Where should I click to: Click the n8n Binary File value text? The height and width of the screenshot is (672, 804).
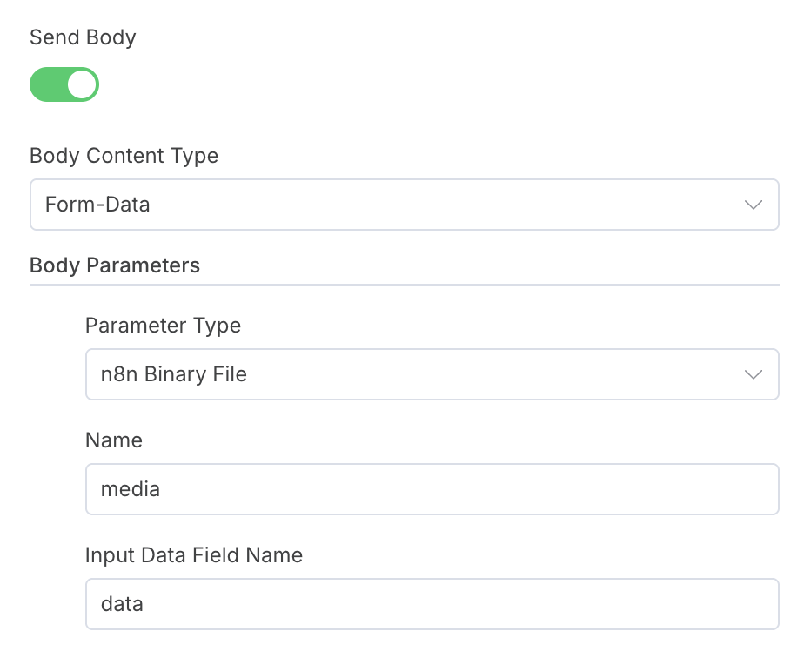174,374
